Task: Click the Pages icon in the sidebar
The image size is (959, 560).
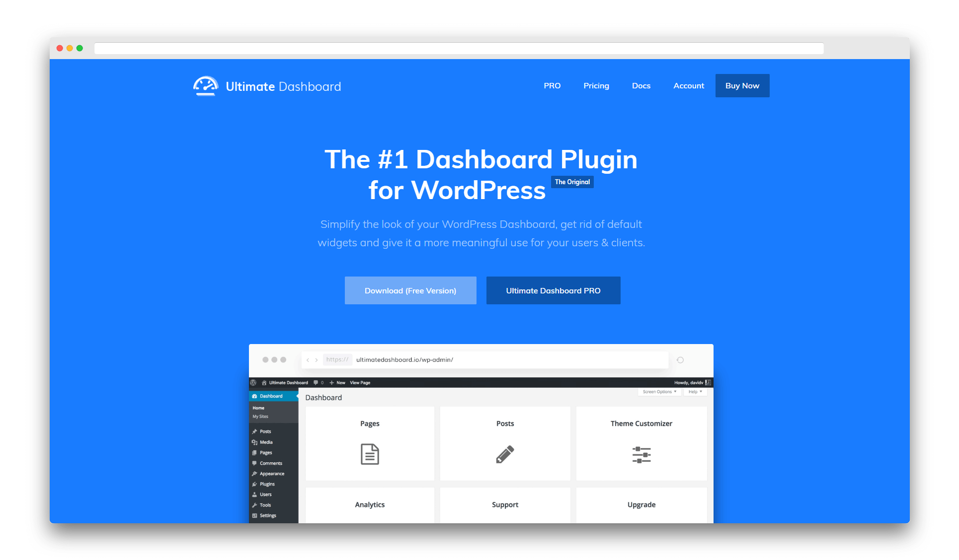Action: tap(254, 453)
